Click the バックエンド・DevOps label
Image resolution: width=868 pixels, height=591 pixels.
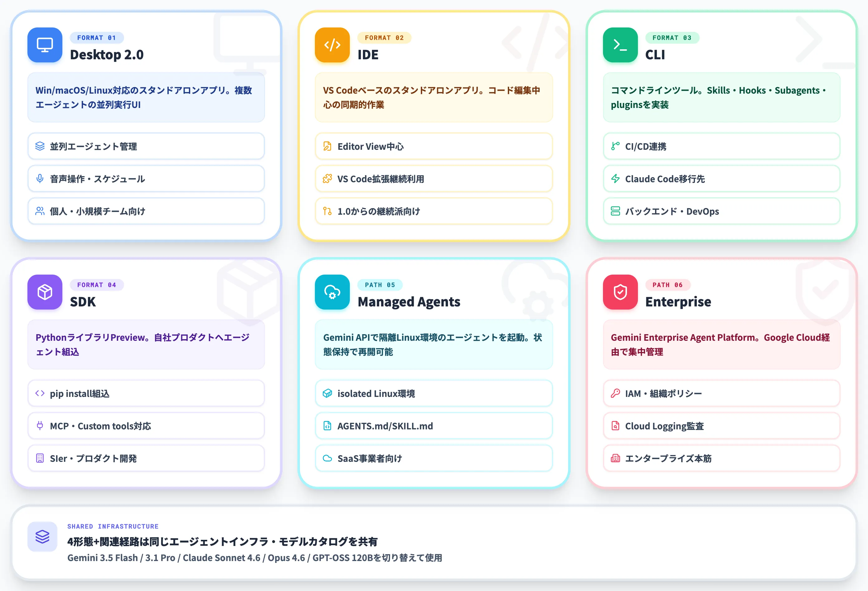tap(672, 212)
